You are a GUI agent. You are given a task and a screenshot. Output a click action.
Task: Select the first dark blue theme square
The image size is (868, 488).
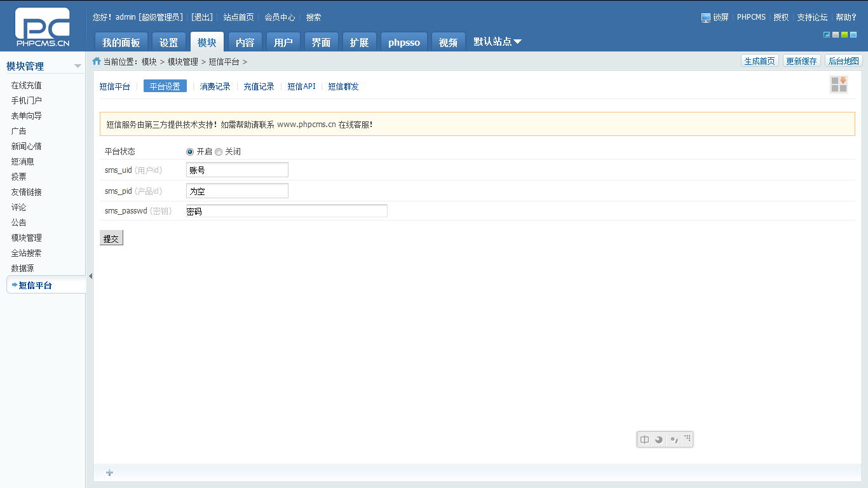point(827,35)
